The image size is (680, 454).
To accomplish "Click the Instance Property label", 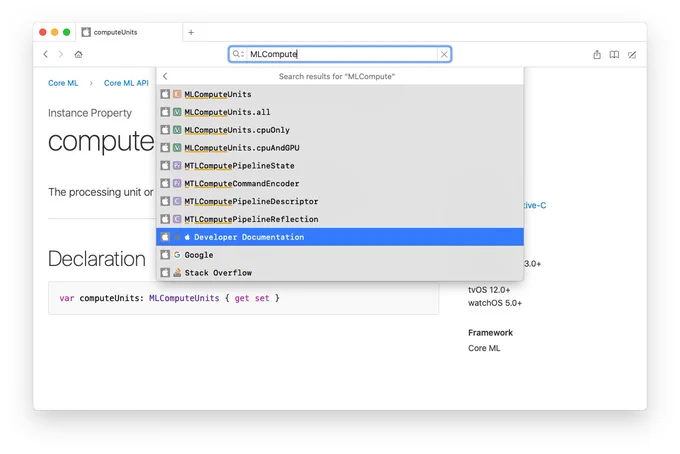I will tap(90, 113).
